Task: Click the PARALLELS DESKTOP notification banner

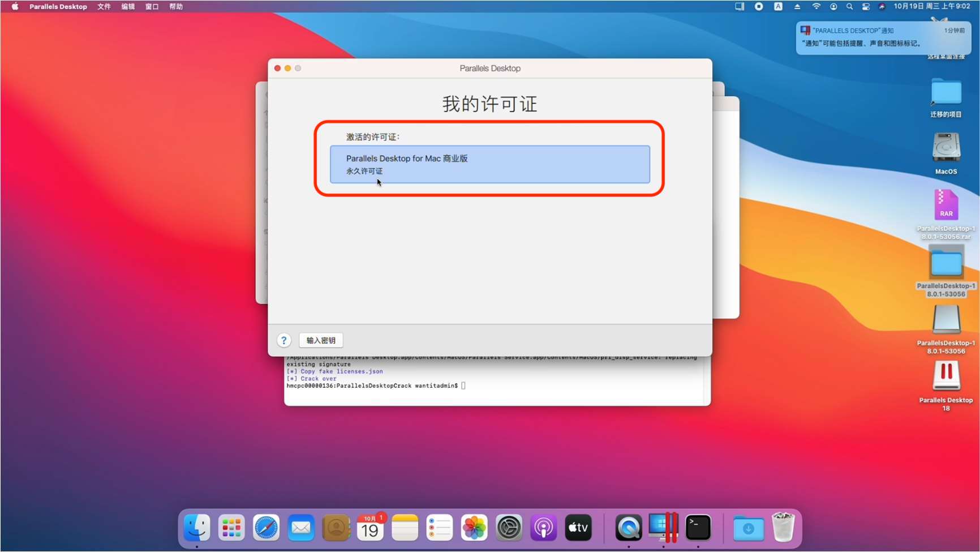Action: [x=883, y=38]
